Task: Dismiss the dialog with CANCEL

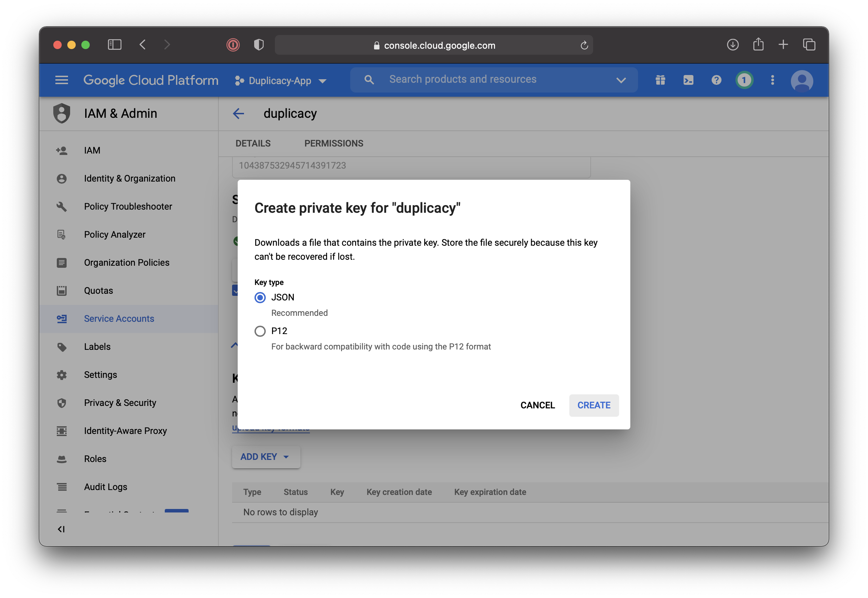Action: [537, 405]
